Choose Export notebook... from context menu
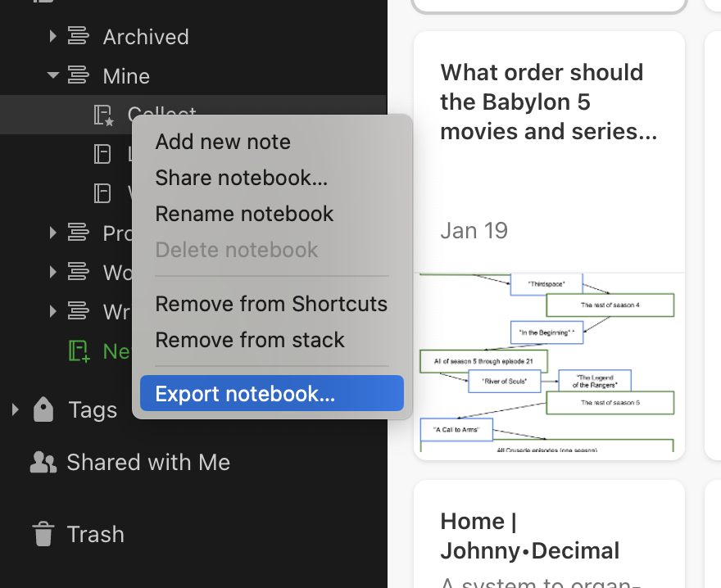The image size is (721, 588). point(245,394)
